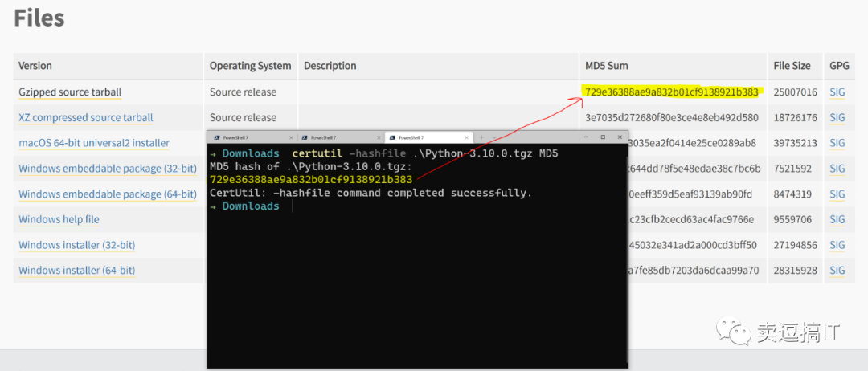The width and height of the screenshot is (868, 371).
Task: Open SIG link for Windows embeddable 32-bit row
Action: point(837,169)
